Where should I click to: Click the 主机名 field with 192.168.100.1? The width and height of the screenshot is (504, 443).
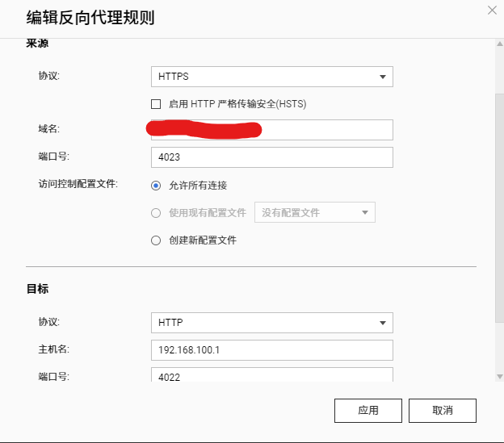pyautogui.click(x=271, y=350)
